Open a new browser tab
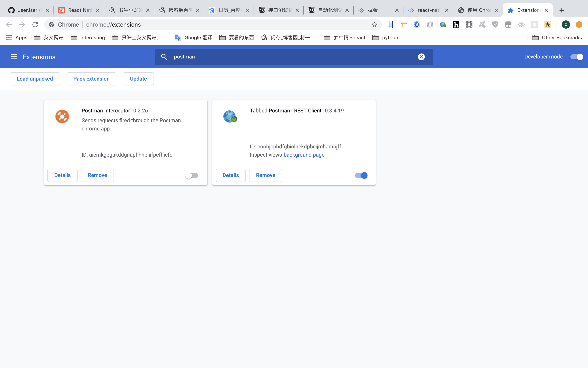The height and width of the screenshot is (368, 588). (x=562, y=10)
